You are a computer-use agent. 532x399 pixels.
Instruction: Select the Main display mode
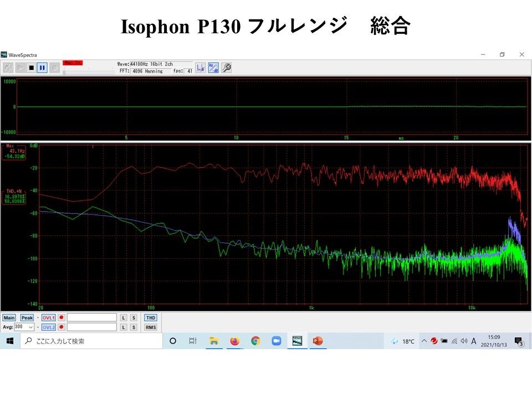coord(9,318)
